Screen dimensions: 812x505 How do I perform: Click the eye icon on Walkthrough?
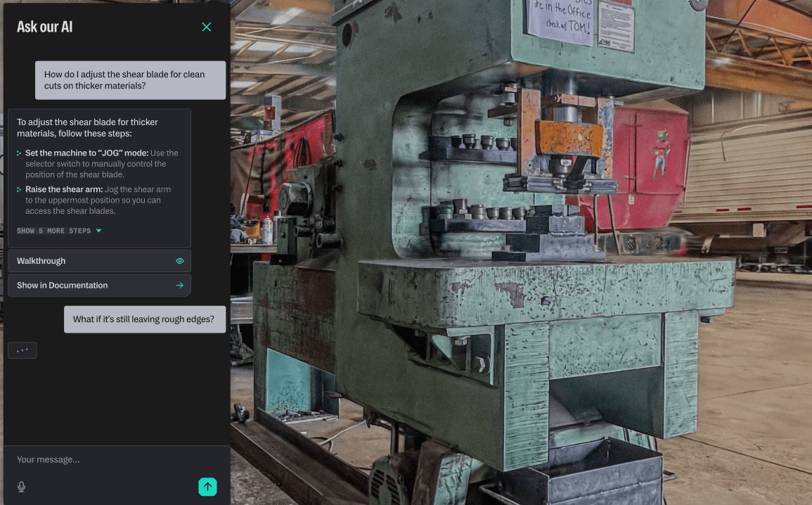(x=180, y=261)
